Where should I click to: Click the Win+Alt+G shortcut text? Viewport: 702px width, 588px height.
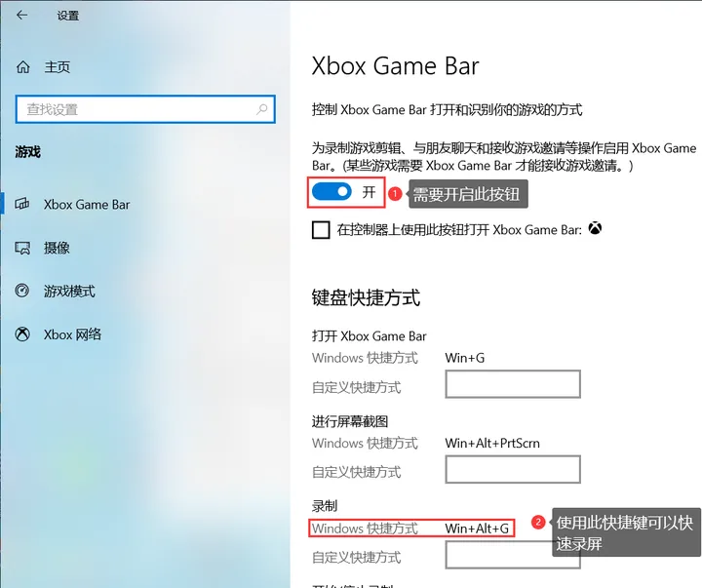pyautogui.click(x=477, y=529)
